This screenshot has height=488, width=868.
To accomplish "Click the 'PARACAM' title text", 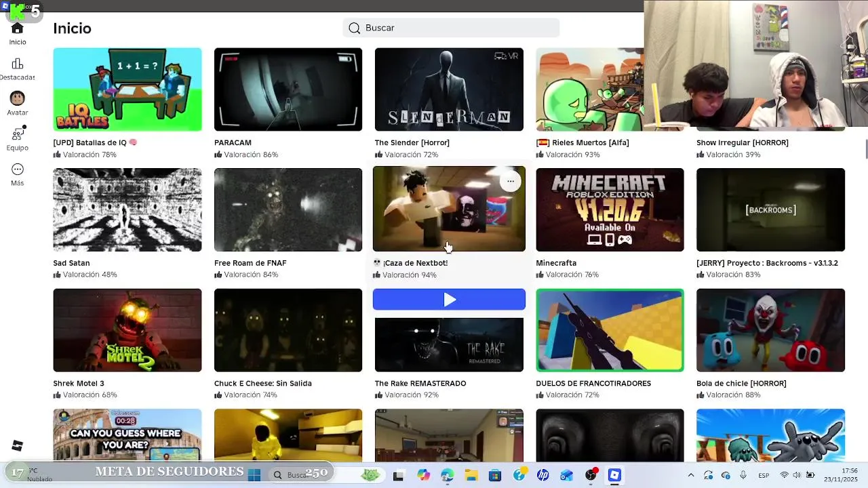I will (233, 142).
